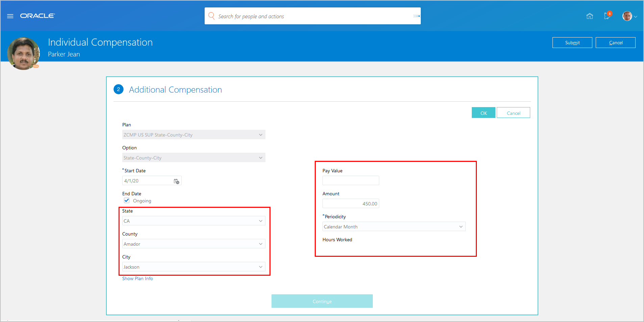Click the search magnifier icon
644x322 pixels.
coord(211,16)
